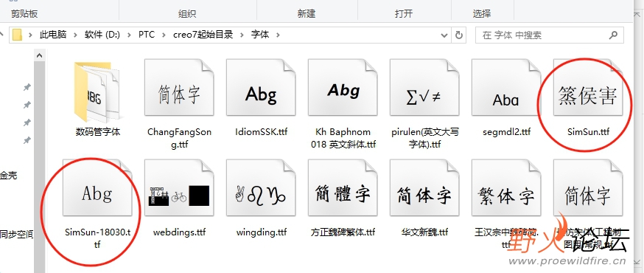Select the segmdl2.ttf font file icon
This screenshot has width=644, height=273.
point(506,87)
